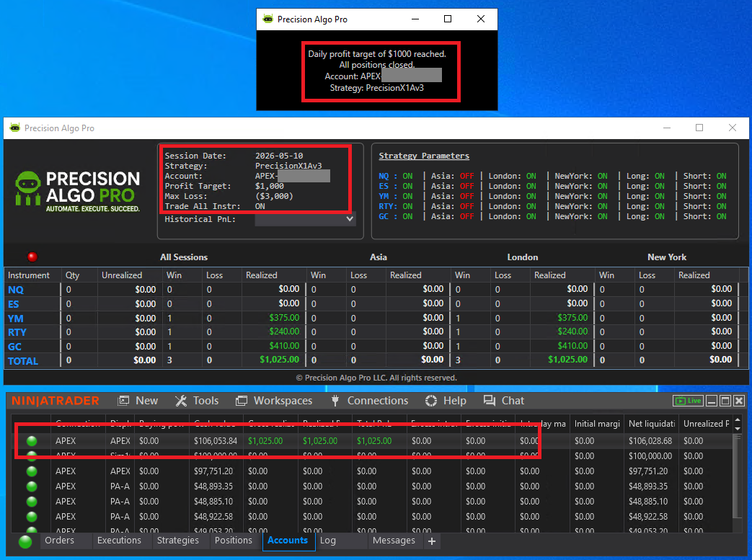Click the Net liquidati column header
The image size is (752, 560).
[652, 423]
